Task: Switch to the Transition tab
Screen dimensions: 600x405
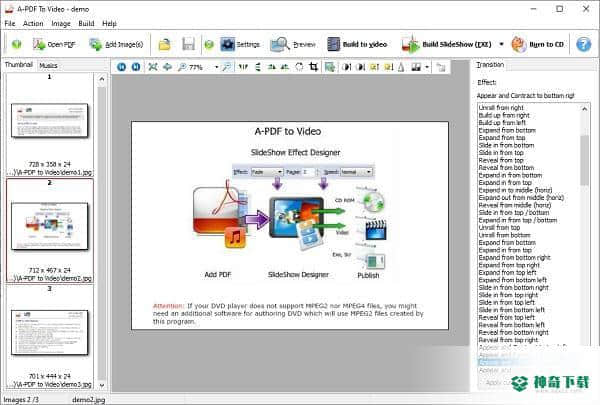Action: 490,65
